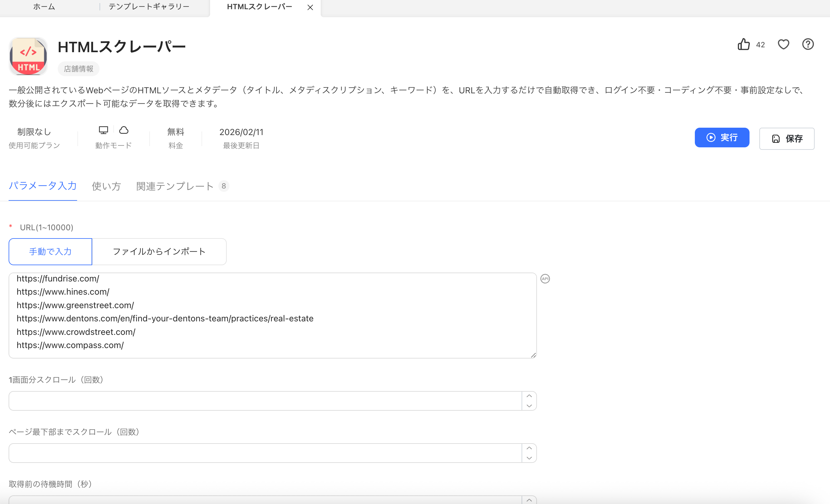Click the API icon beside URL box
The width and height of the screenshot is (830, 504).
(x=545, y=279)
